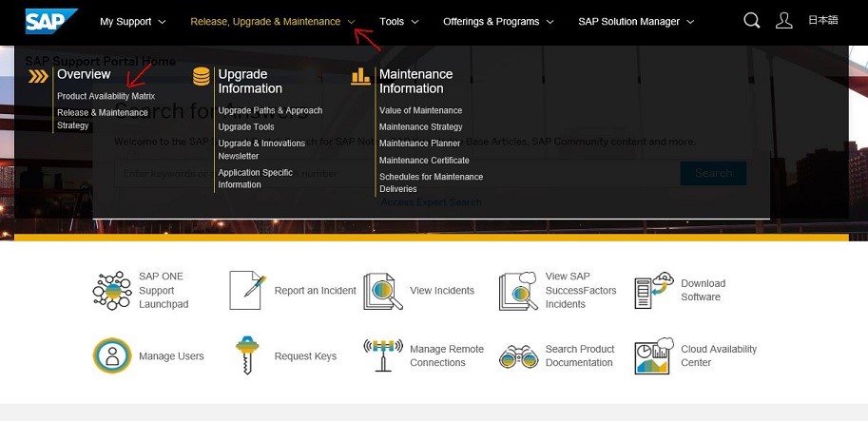The width and height of the screenshot is (868, 421).
Task: Open the Upgrade Information heading
Action: (250, 82)
